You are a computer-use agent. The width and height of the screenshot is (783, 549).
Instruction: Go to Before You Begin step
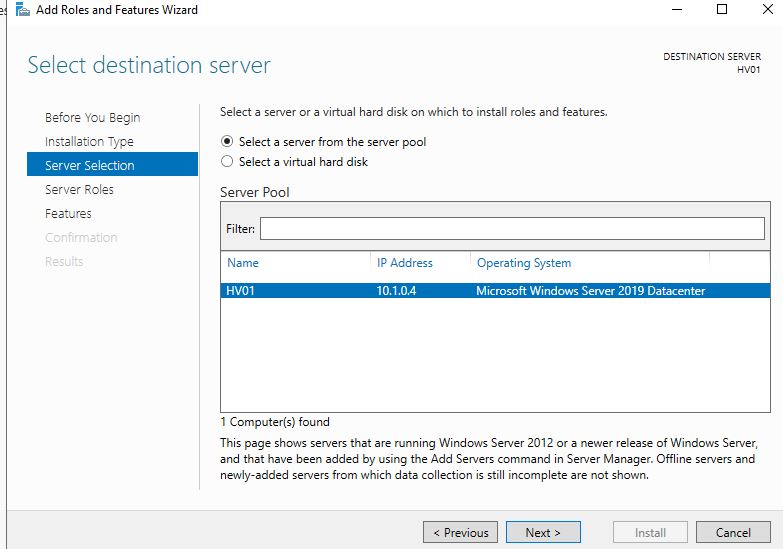click(x=92, y=118)
